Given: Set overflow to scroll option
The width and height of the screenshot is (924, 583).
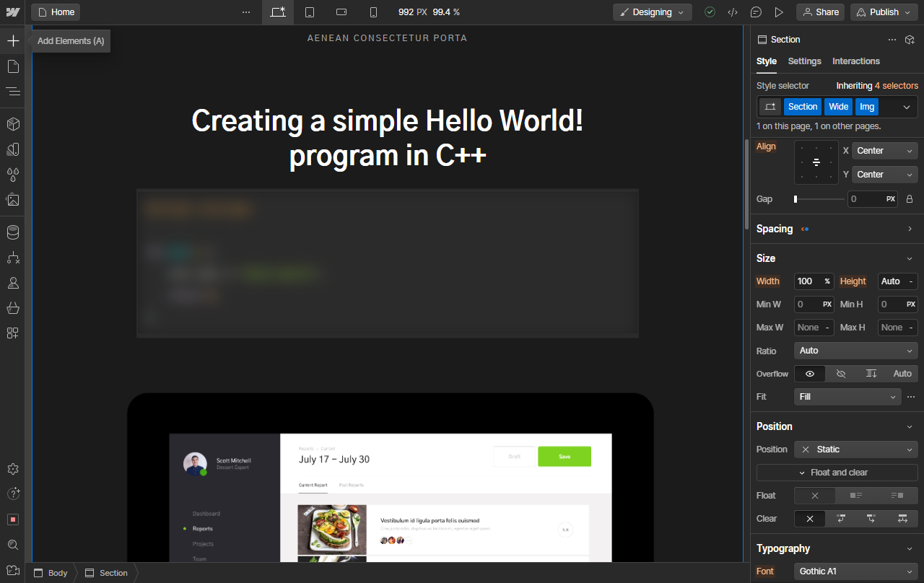Looking at the screenshot, I should pos(871,374).
